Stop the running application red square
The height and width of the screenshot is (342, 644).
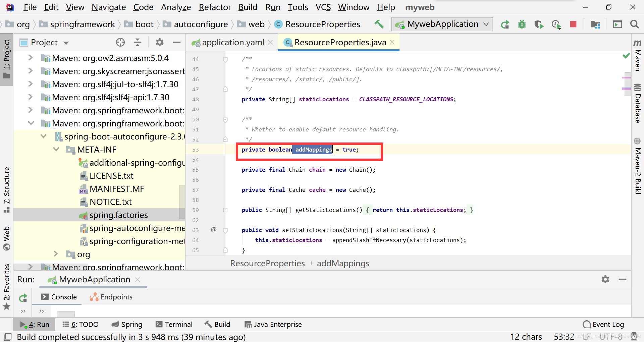tap(573, 24)
